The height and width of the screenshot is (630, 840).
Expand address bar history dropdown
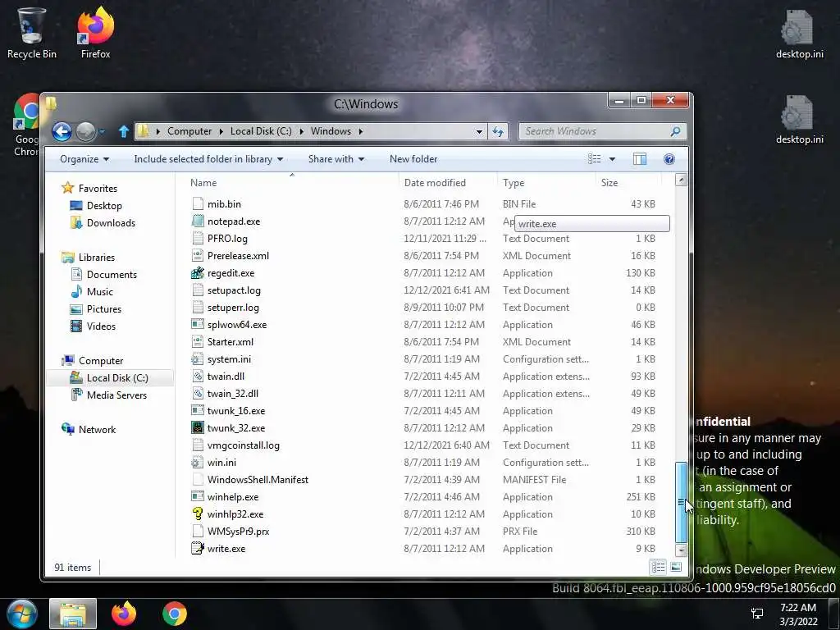pos(479,132)
